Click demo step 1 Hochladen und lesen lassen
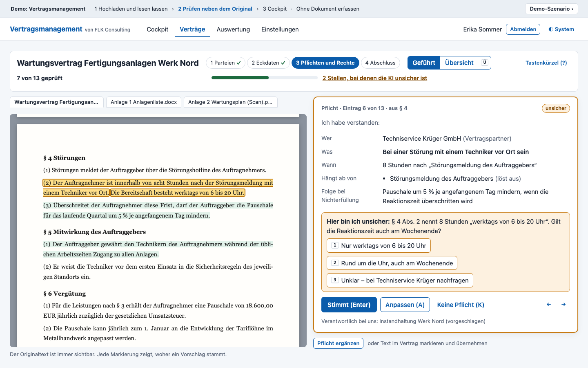588x368 pixels. tap(131, 9)
